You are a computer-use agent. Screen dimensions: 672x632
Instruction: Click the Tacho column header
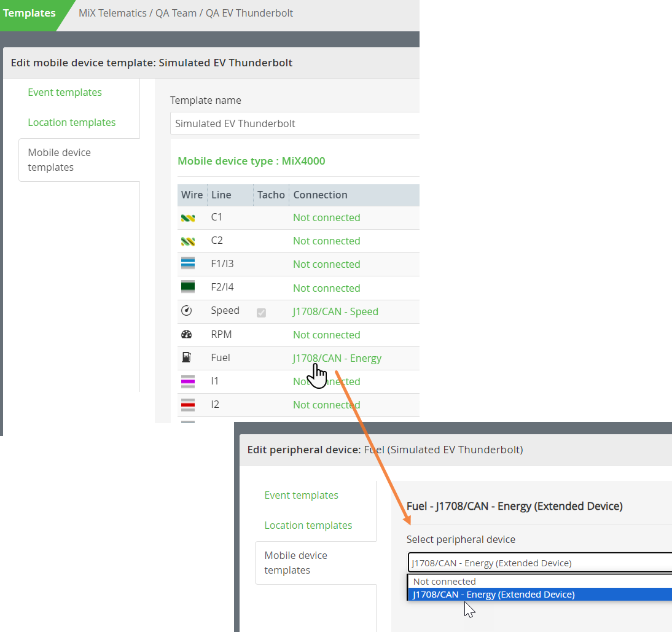coord(271,195)
